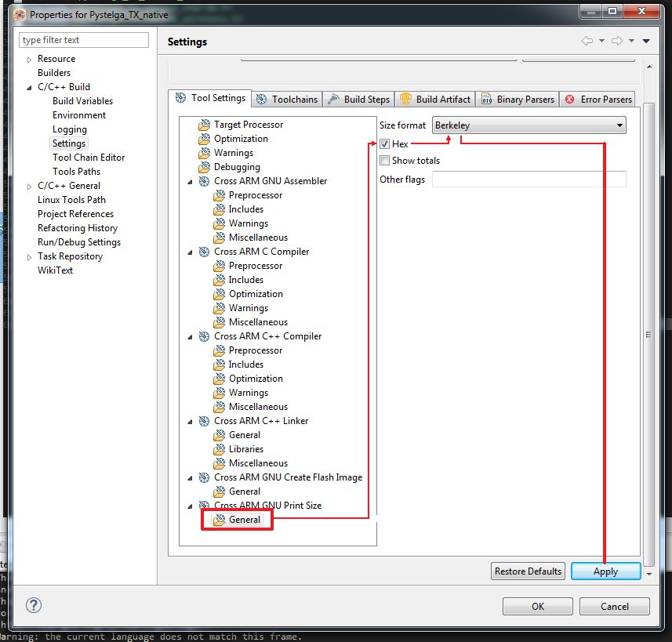The height and width of the screenshot is (642, 672).
Task: Click the forward navigation arrow icon
Action: pos(617,41)
